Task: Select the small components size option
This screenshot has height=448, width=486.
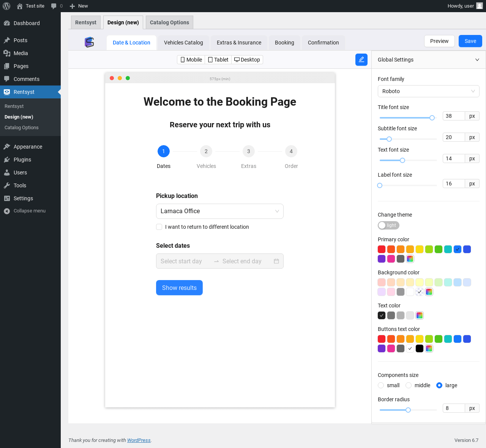Action: [x=381, y=385]
